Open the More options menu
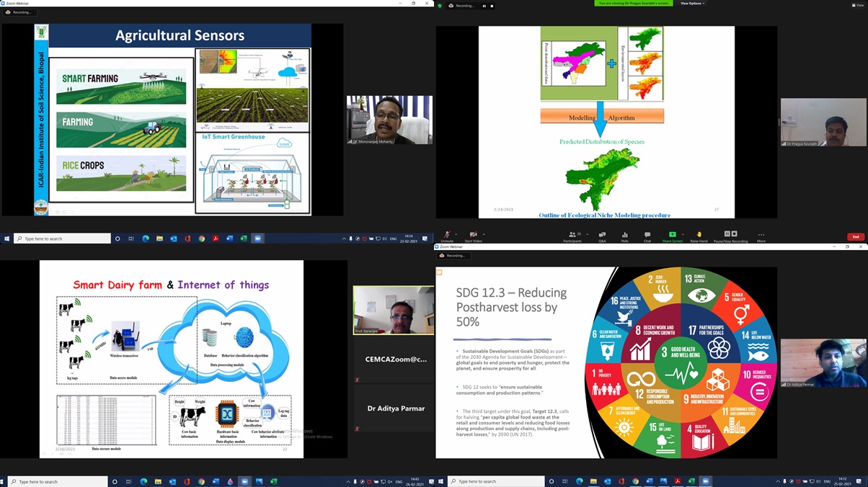This screenshot has height=487, width=868. click(761, 235)
